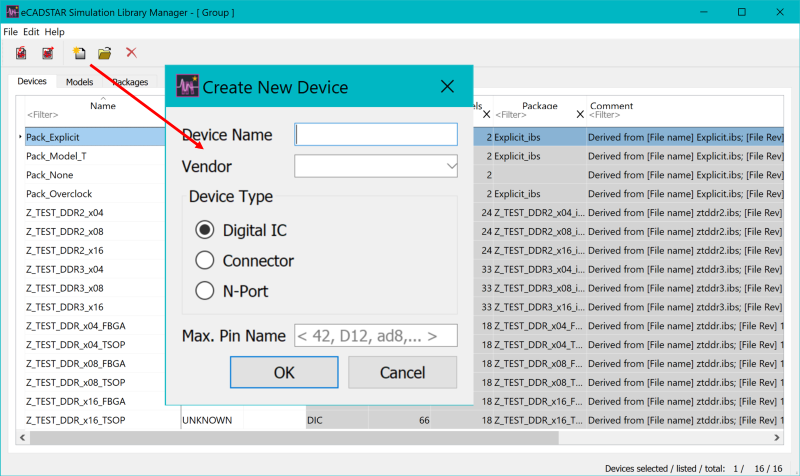
Task: Click the first red library toolbar icon
Action: (x=21, y=53)
